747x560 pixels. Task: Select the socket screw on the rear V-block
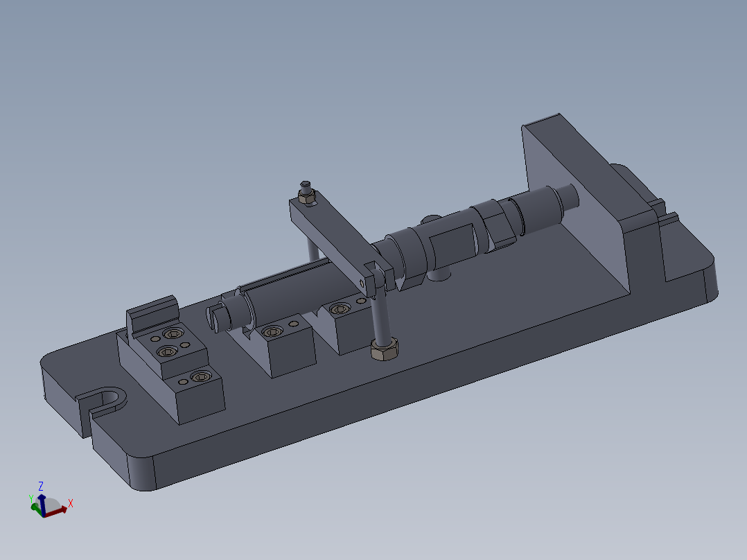click(x=340, y=309)
